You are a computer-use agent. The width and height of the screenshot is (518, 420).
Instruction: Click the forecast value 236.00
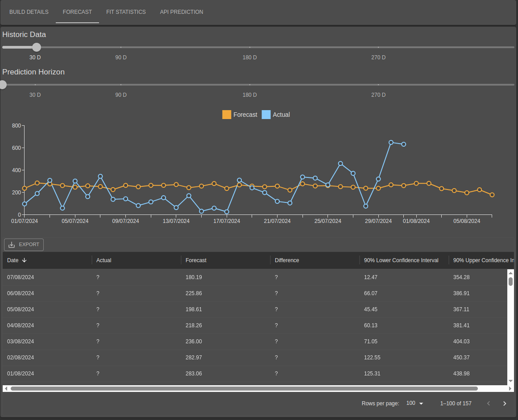(194, 342)
